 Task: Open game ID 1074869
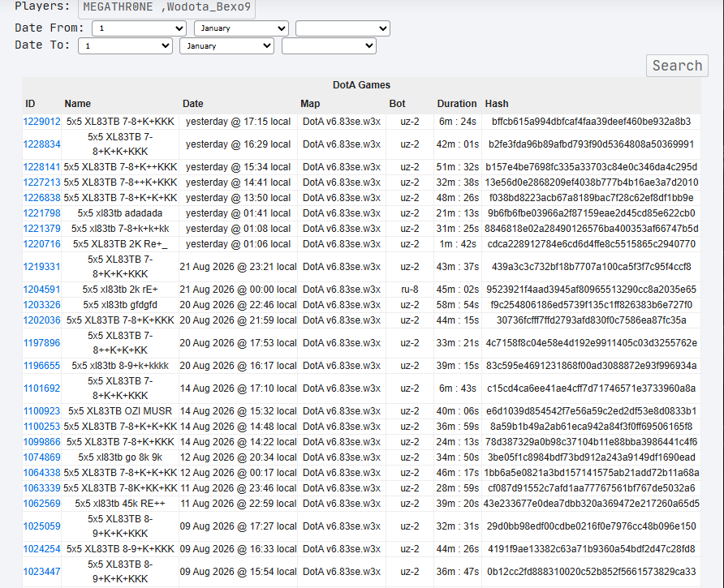coord(41,457)
